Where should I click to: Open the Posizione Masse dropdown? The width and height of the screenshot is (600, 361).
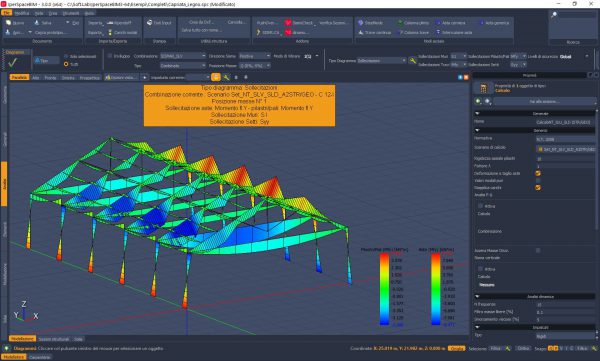[254, 65]
